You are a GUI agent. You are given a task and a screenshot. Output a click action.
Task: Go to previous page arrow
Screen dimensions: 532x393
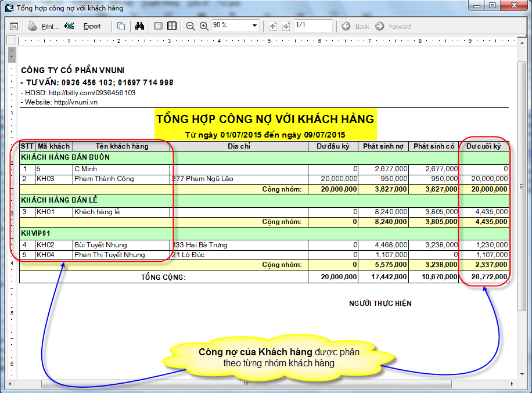click(273, 26)
